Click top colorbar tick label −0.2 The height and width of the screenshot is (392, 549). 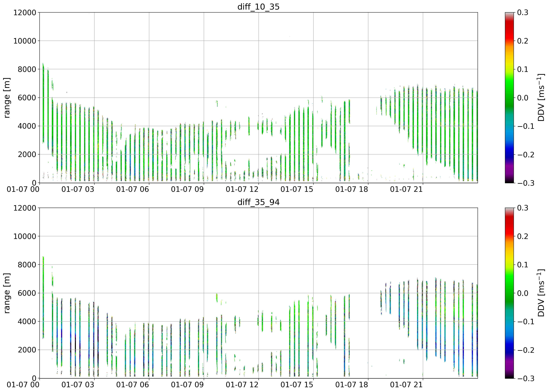pos(526,155)
